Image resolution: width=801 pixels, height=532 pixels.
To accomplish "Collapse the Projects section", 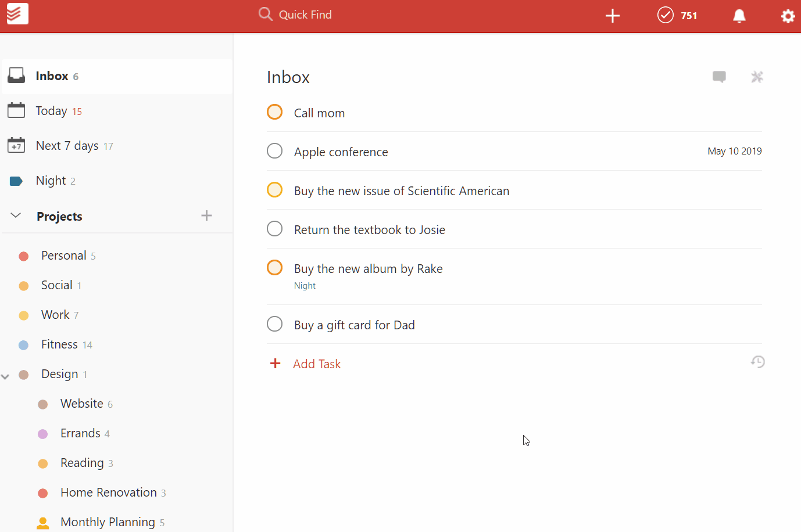I will 16,215.
